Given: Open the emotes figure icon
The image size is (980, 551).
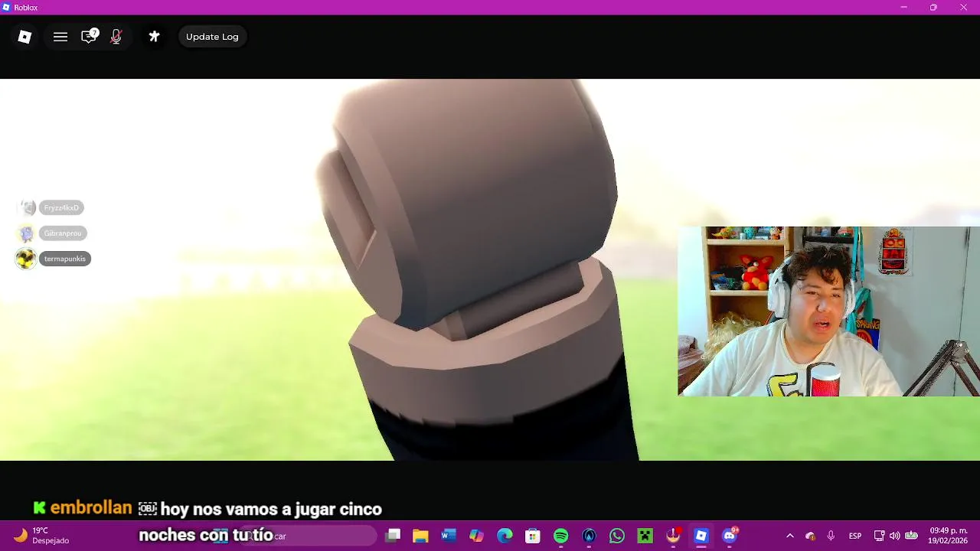Looking at the screenshot, I should point(154,37).
